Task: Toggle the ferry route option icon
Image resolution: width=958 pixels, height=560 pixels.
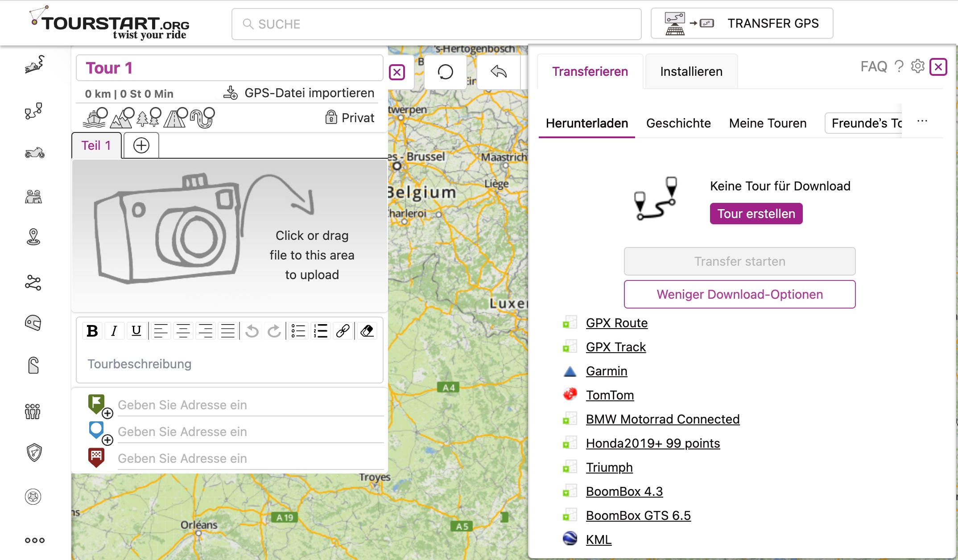Action: (95, 118)
